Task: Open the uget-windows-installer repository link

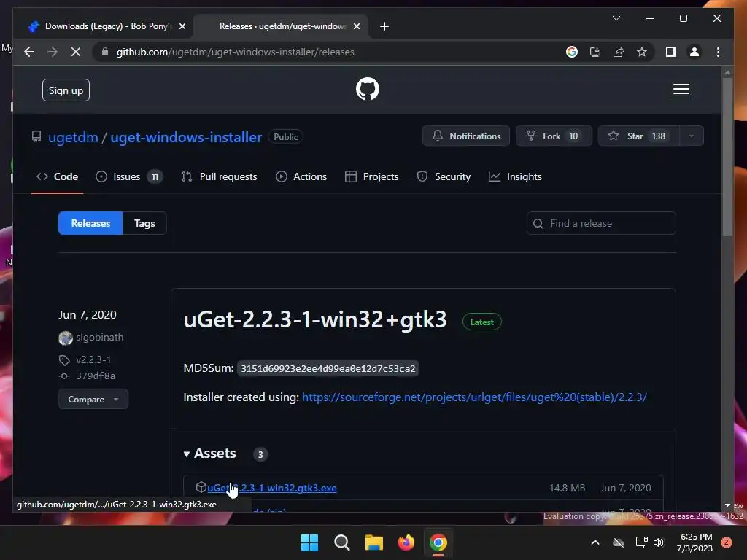Action: [186, 137]
